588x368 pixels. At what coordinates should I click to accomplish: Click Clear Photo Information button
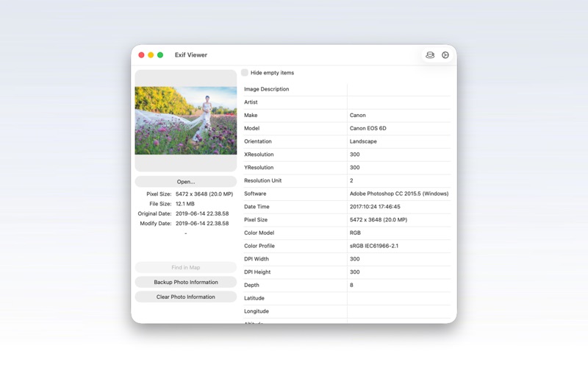186,297
